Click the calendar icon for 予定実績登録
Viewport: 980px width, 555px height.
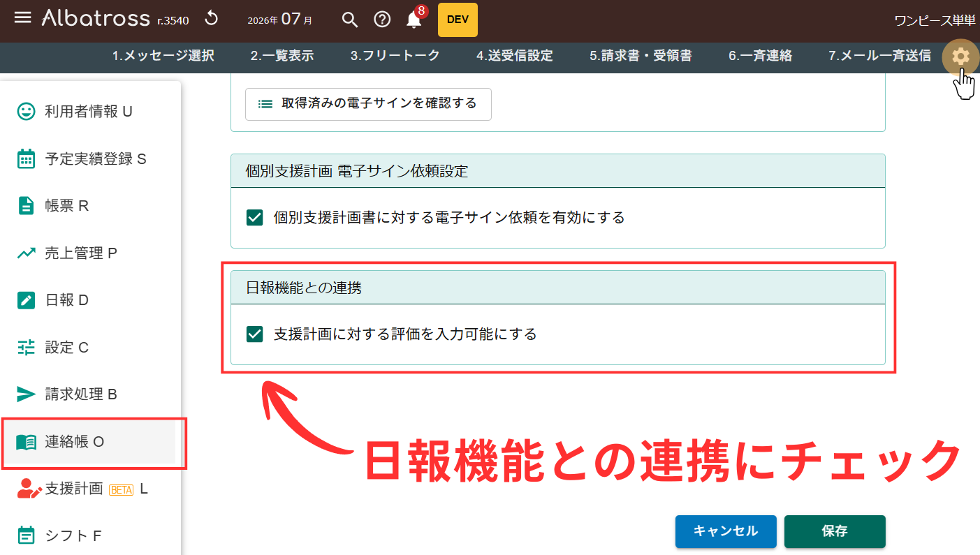click(26, 159)
